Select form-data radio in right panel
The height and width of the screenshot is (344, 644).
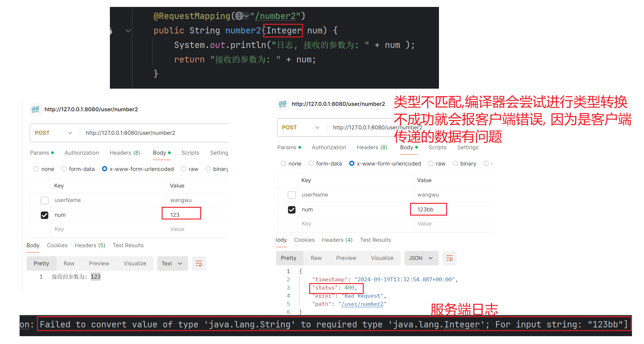[311, 163]
